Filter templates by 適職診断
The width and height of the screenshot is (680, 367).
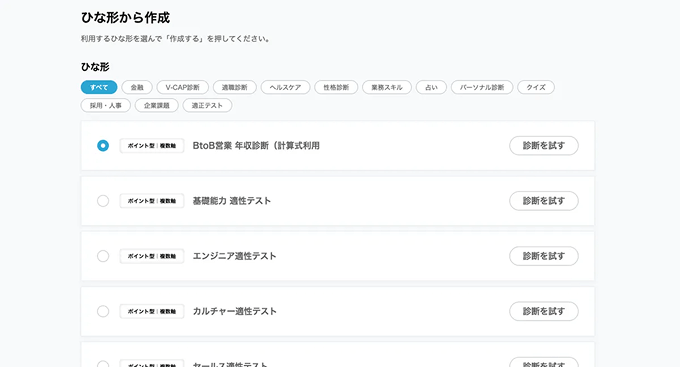click(235, 87)
